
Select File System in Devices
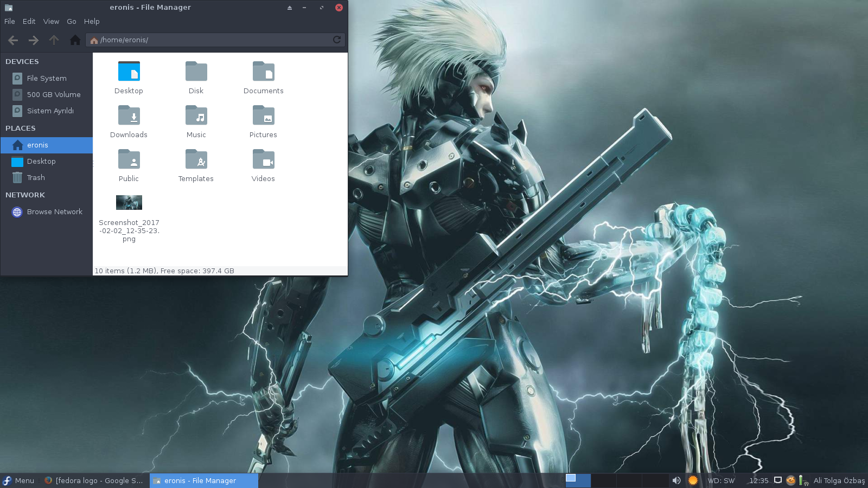click(47, 78)
